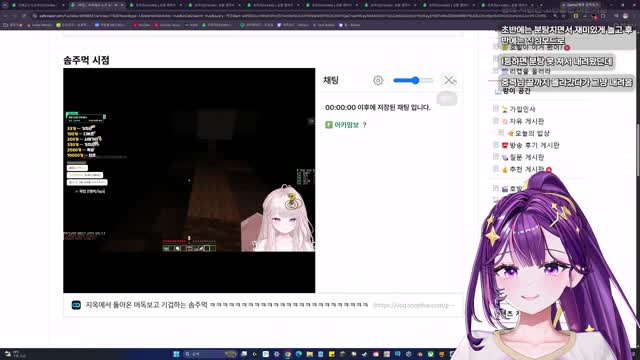
Task: Click the 아카망보 chat username
Action: pos(346,125)
